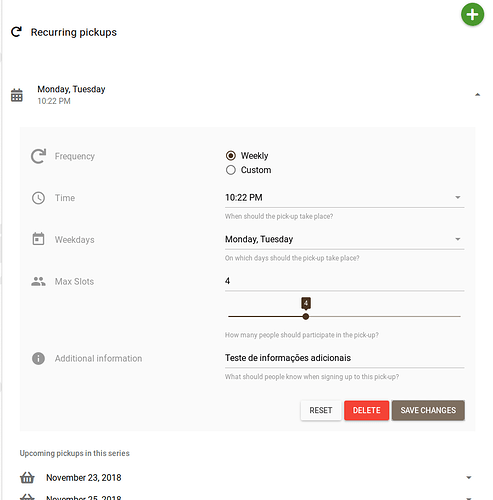Image resolution: width=493 pixels, height=500 pixels.
Task: Select the Custom frequency option
Action: tap(248, 170)
